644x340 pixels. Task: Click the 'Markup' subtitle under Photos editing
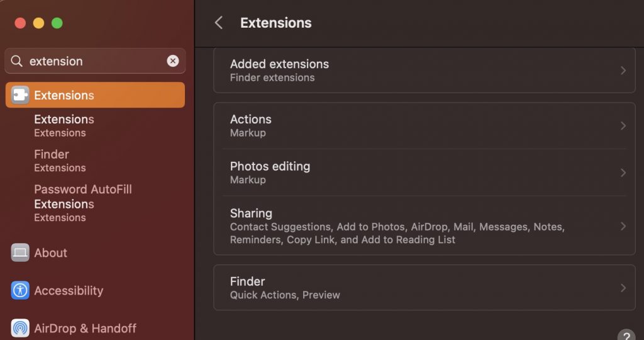(x=248, y=179)
